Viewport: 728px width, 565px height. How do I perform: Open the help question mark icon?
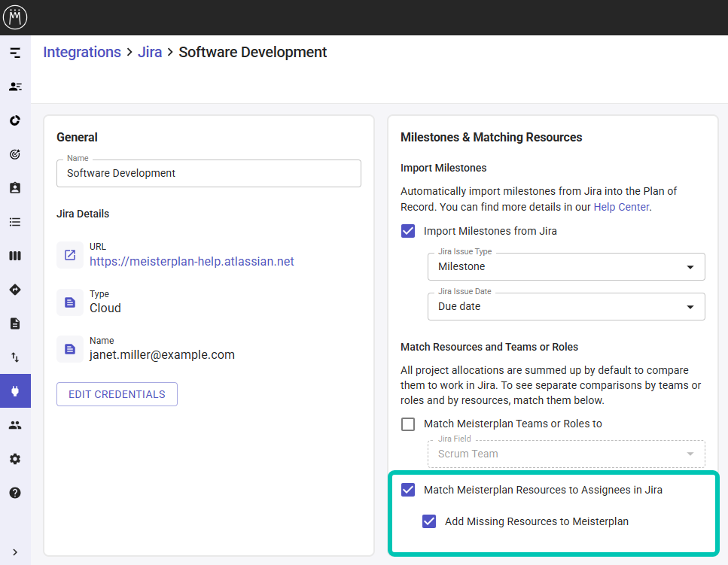click(15, 493)
